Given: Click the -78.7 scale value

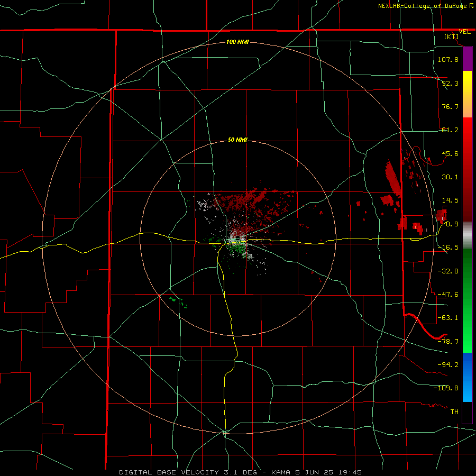Looking at the screenshot, I should [448, 342].
